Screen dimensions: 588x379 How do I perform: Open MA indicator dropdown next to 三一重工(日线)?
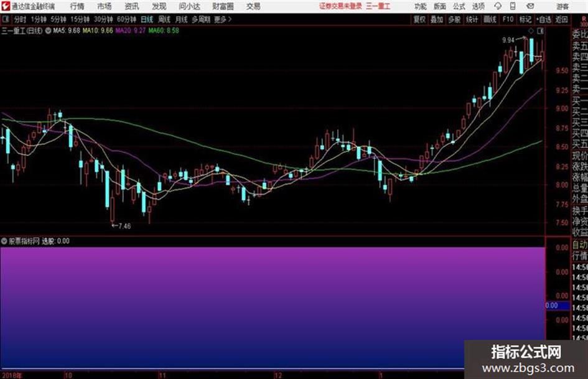click(x=48, y=30)
